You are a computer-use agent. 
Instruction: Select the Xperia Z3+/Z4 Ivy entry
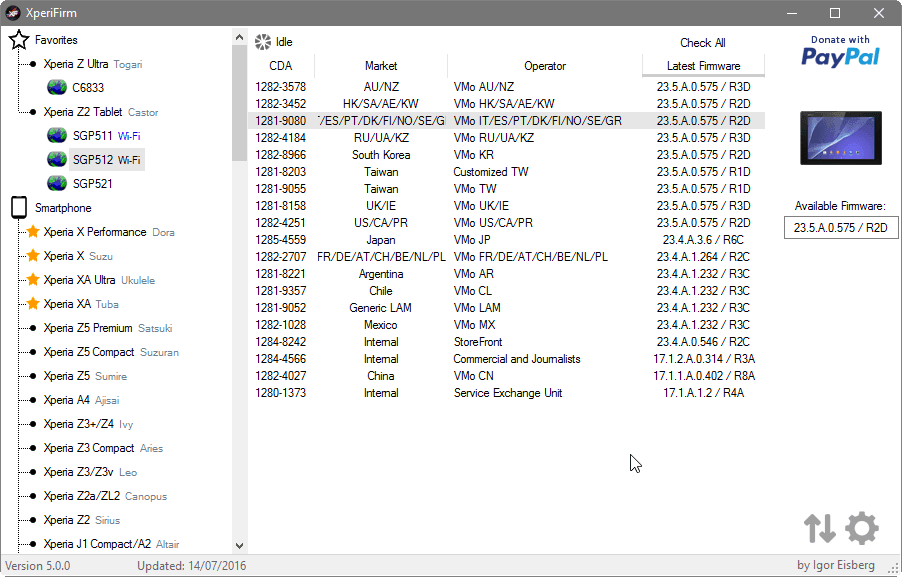tap(88, 424)
